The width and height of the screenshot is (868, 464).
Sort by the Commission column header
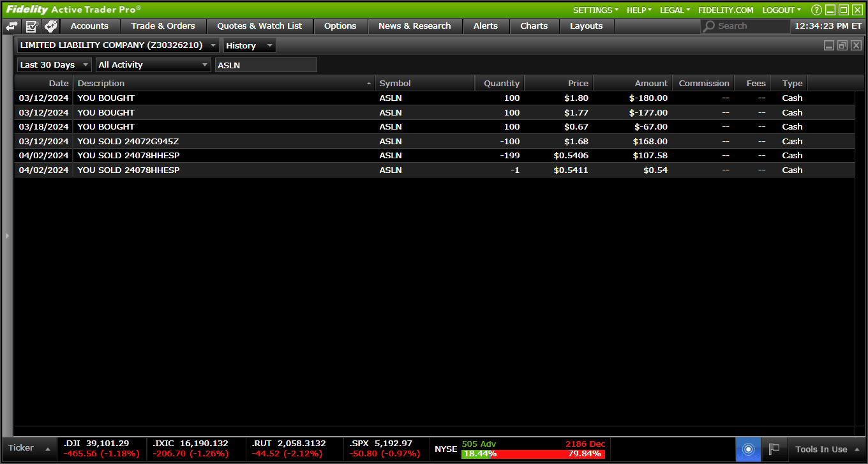click(703, 84)
